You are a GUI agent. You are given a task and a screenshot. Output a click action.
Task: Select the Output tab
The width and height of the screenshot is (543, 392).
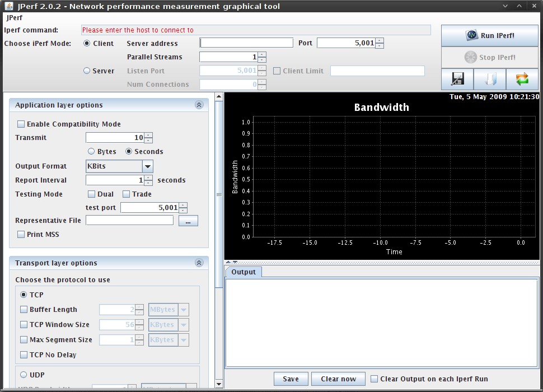(243, 272)
